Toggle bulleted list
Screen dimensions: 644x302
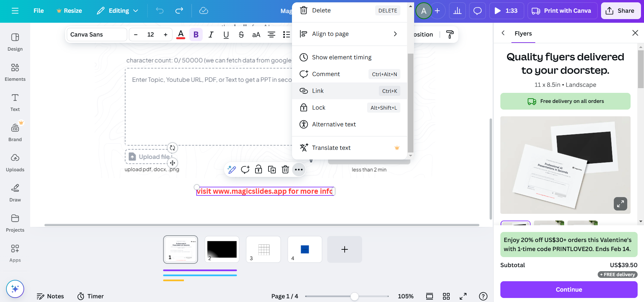tap(286, 35)
